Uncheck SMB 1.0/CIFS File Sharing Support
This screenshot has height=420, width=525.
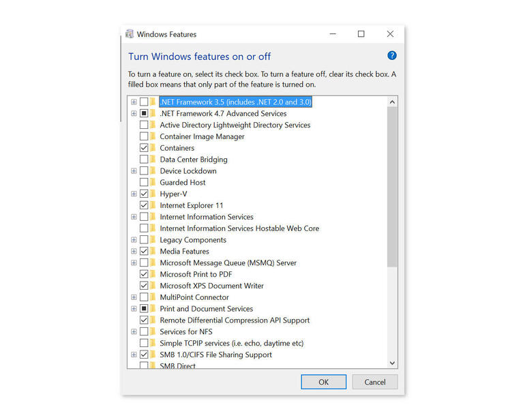click(144, 355)
